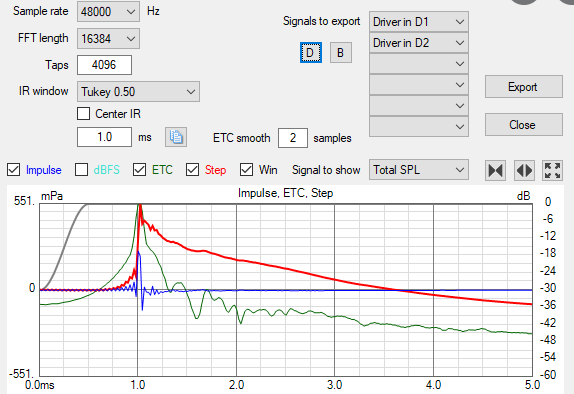Open the sixth Signals to export dropdown

[x=419, y=127]
